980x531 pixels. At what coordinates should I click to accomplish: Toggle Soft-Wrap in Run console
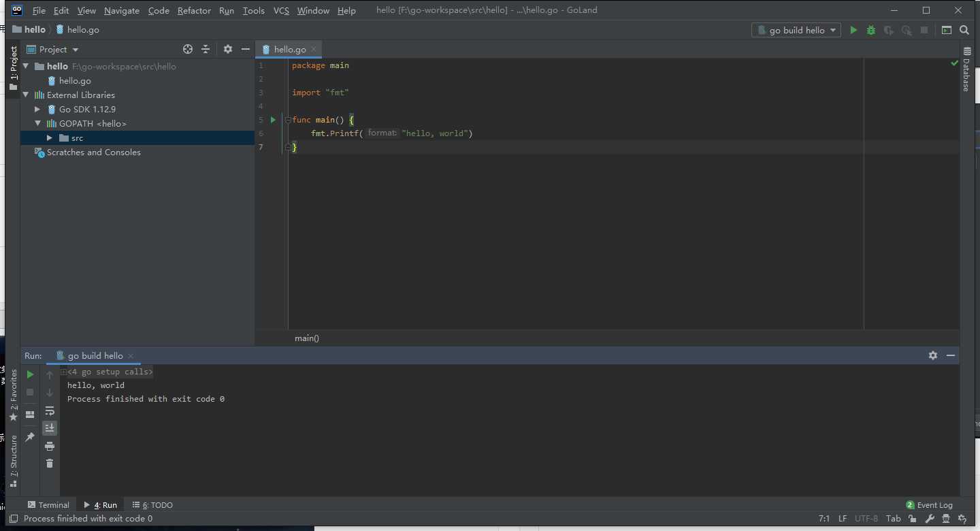click(50, 411)
